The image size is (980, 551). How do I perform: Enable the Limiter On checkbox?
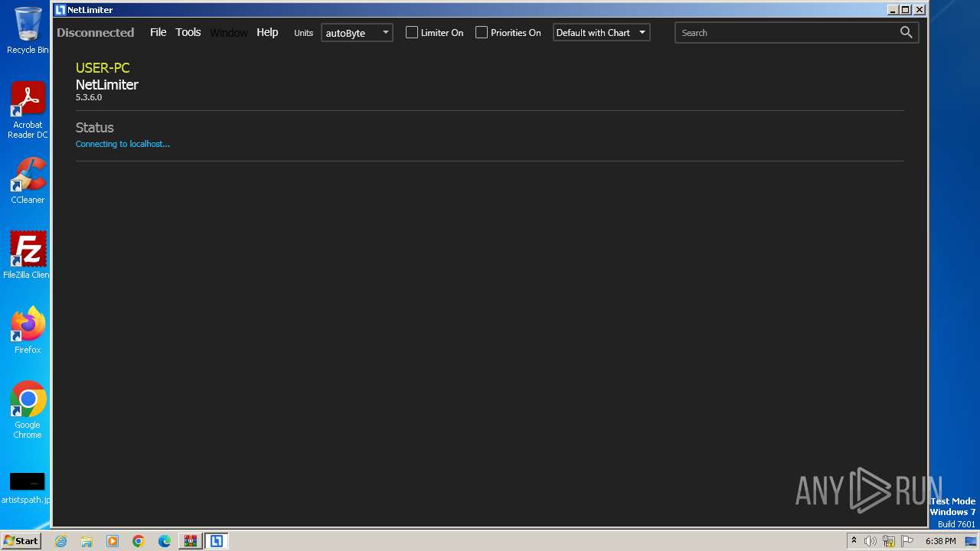click(412, 32)
